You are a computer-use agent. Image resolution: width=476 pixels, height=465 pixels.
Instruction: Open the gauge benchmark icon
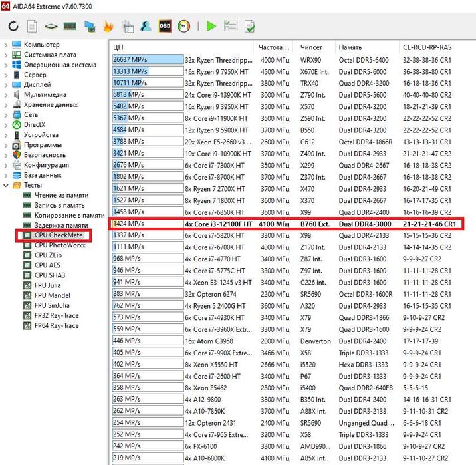coord(184,26)
